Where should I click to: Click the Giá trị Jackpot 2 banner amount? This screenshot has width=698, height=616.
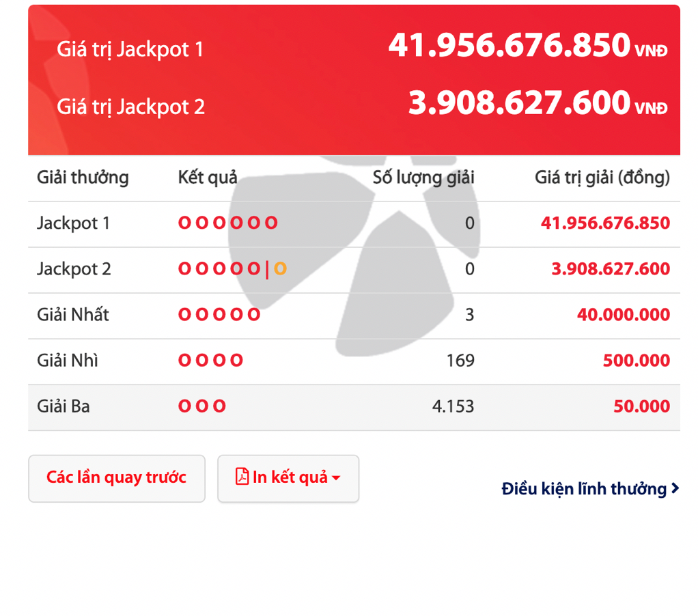pos(519,103)
